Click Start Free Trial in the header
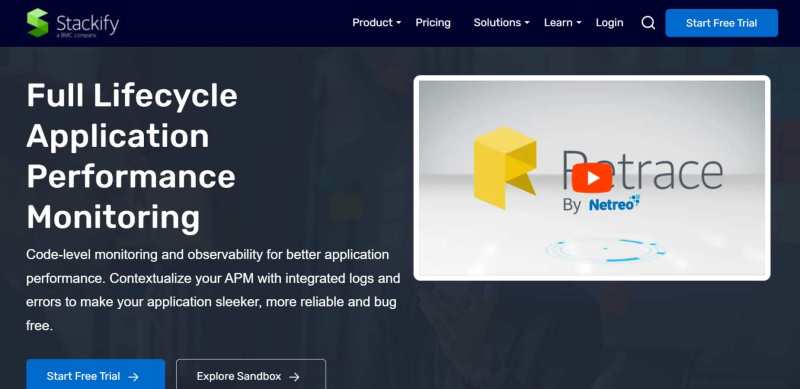The width and height of the screenshot is (800, 389). tap(721, 23)
